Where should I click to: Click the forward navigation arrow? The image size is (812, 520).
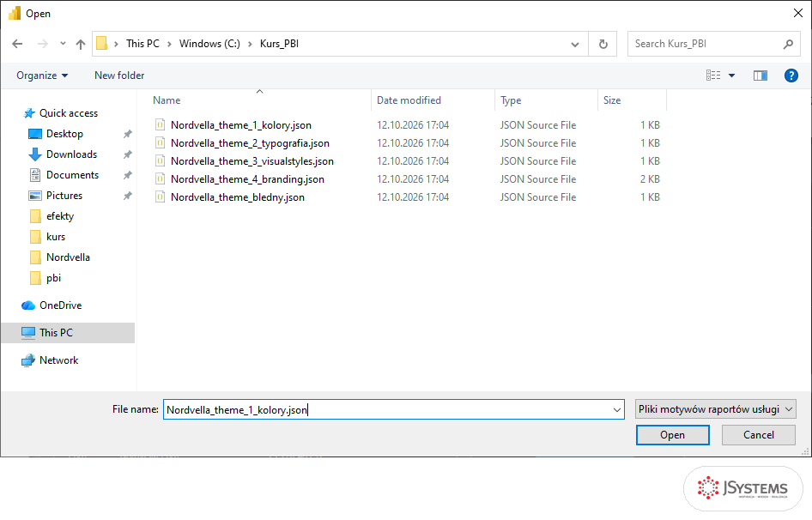[x=42, y=44]
